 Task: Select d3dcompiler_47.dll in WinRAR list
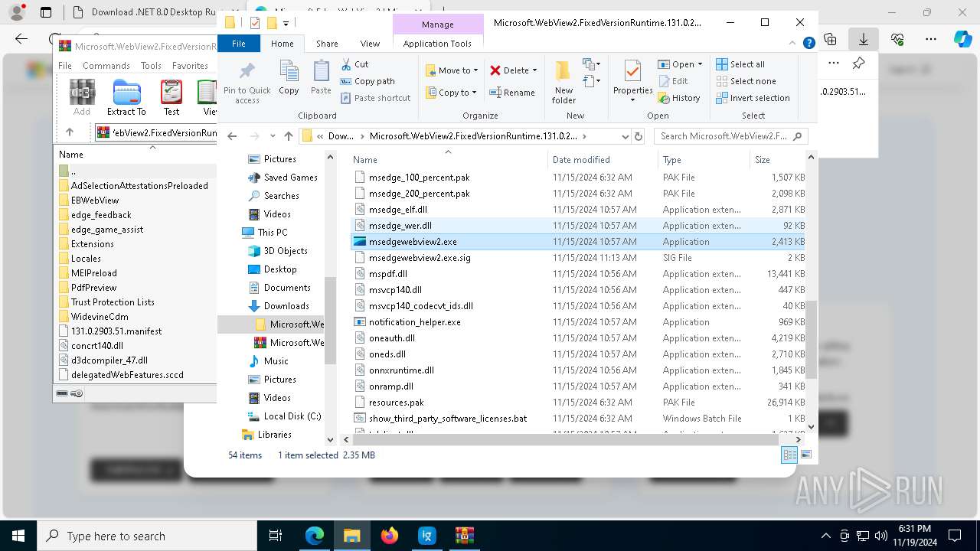click(x=109, y=360)
